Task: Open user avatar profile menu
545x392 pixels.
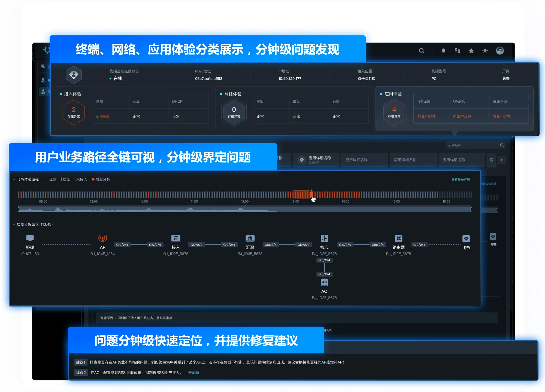Action: click(500, 51)
